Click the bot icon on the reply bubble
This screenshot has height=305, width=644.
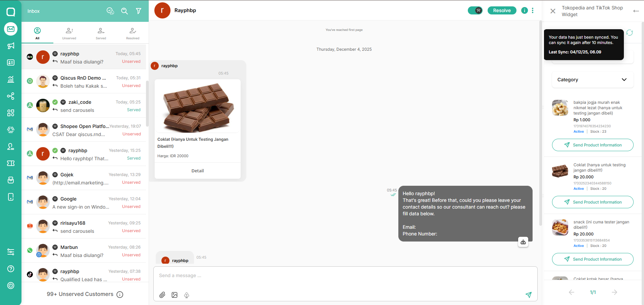pos(523,242)
